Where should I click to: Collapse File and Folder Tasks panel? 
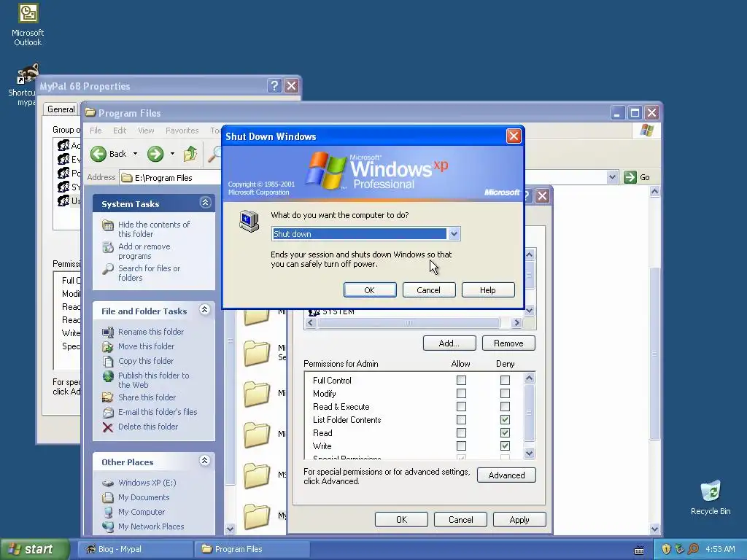tap(205, 310)
